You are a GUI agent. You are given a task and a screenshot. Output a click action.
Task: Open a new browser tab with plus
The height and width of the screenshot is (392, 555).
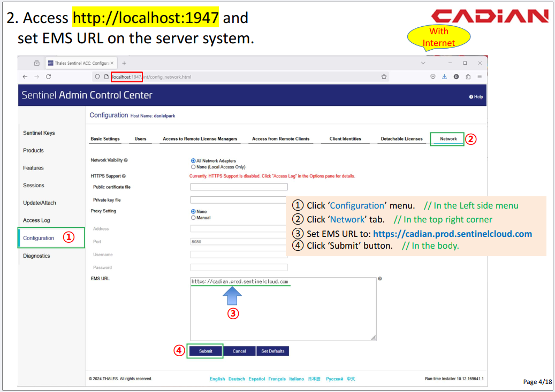(124, 63)
